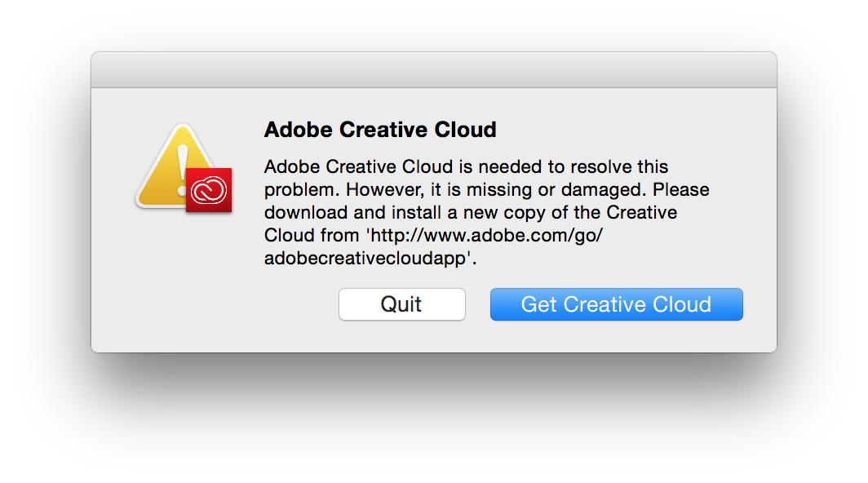Click the bold Adobe Creative Cloud heading
Screen dimensions: 868x483
pos(380,130)
